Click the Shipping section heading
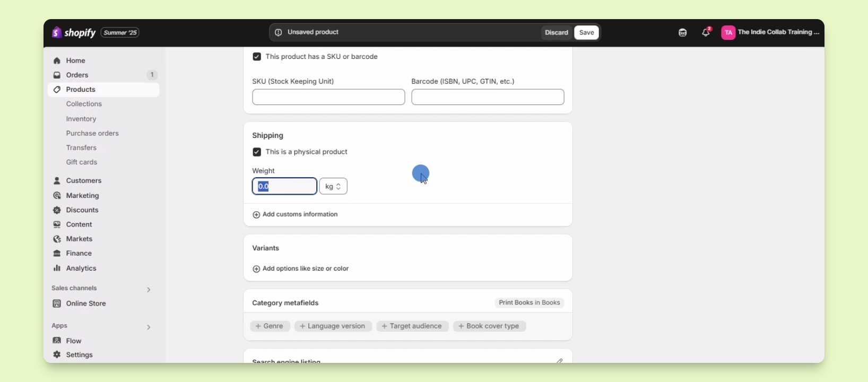The image size is (868, 382). click(268, 136)
